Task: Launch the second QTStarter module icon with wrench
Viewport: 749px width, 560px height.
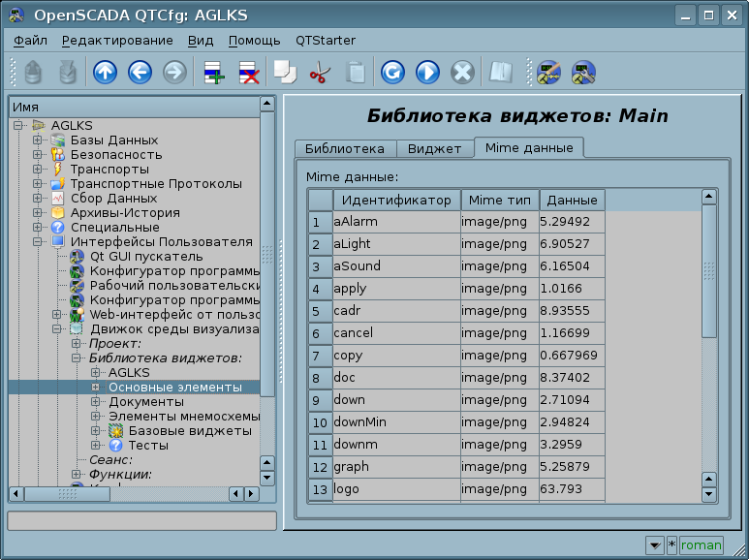Action: pyautogui.click(x=583, y=73)
